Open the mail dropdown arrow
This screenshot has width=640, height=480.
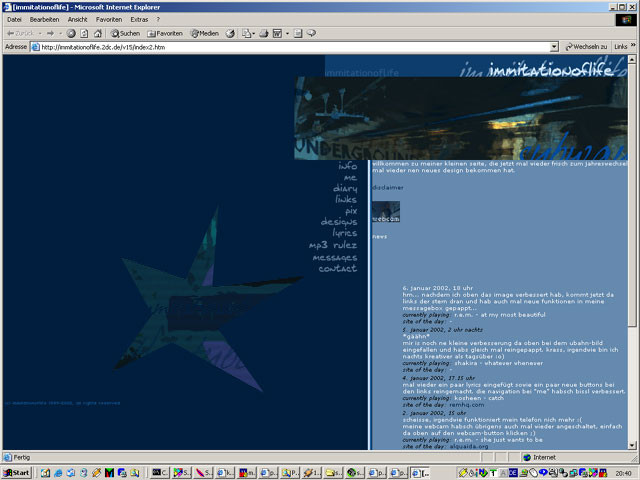tap(253, 33)
